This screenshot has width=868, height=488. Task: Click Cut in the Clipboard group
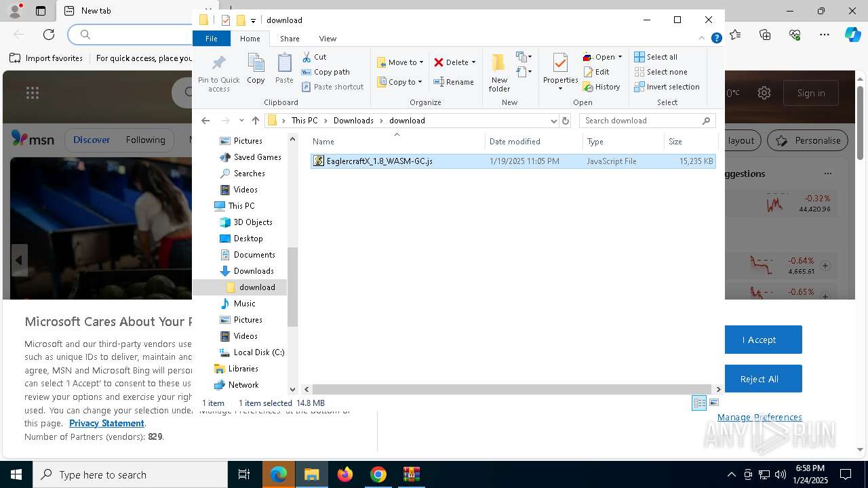click(x=314, y=57)
